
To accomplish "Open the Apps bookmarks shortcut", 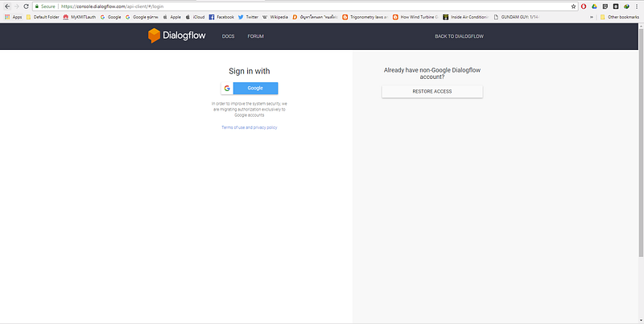I will point(13,17).
